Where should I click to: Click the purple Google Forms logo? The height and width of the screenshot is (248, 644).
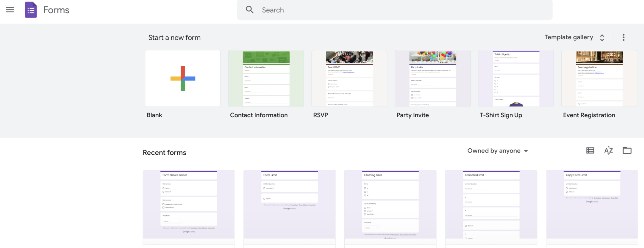click(x=31, y=10)
